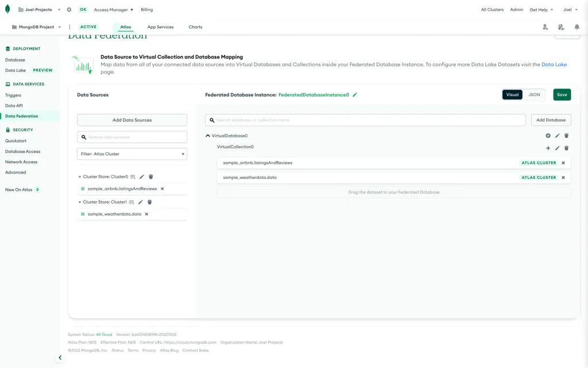Click the Add Data Sources button

click(131, 120)
